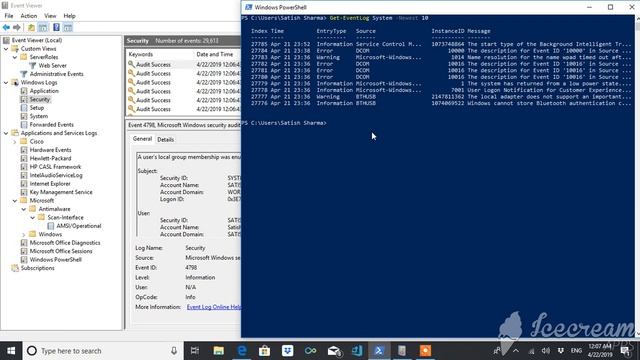The width and height of the screenshot is (640, 360).
Task: Open the View menu in Event Viewer
Action: tap(50, 16)
